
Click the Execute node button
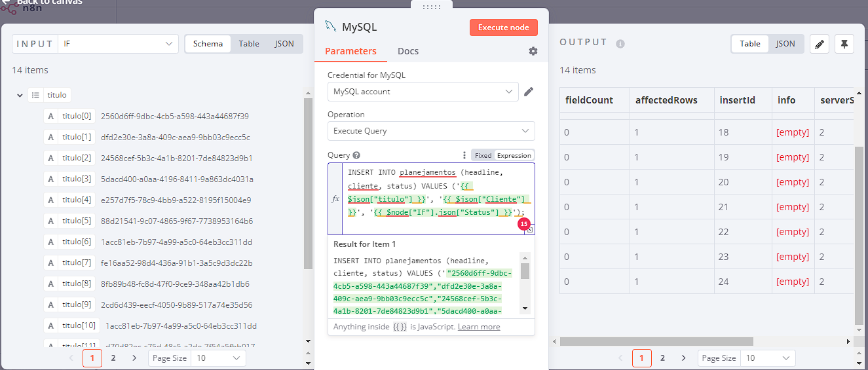tap(504, 28)
